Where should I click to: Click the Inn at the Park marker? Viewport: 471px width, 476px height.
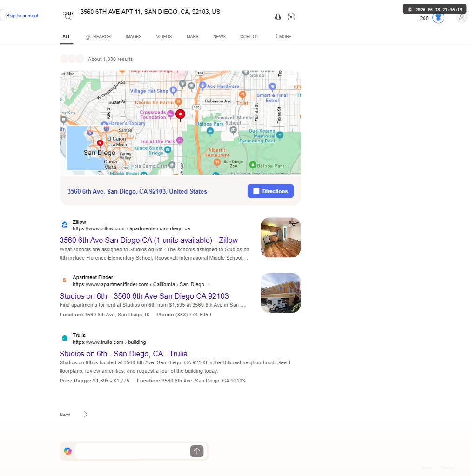(180, 141)
